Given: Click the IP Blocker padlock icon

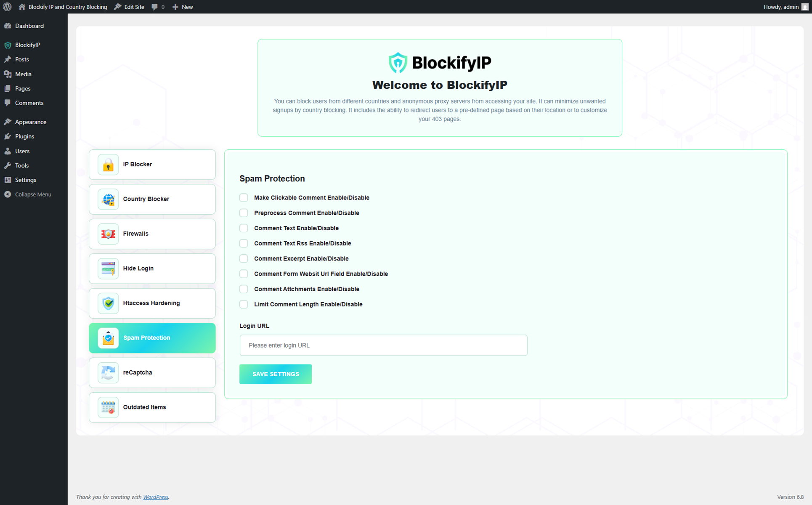Looking at the screenshot, I should click(x=108, y=165).
